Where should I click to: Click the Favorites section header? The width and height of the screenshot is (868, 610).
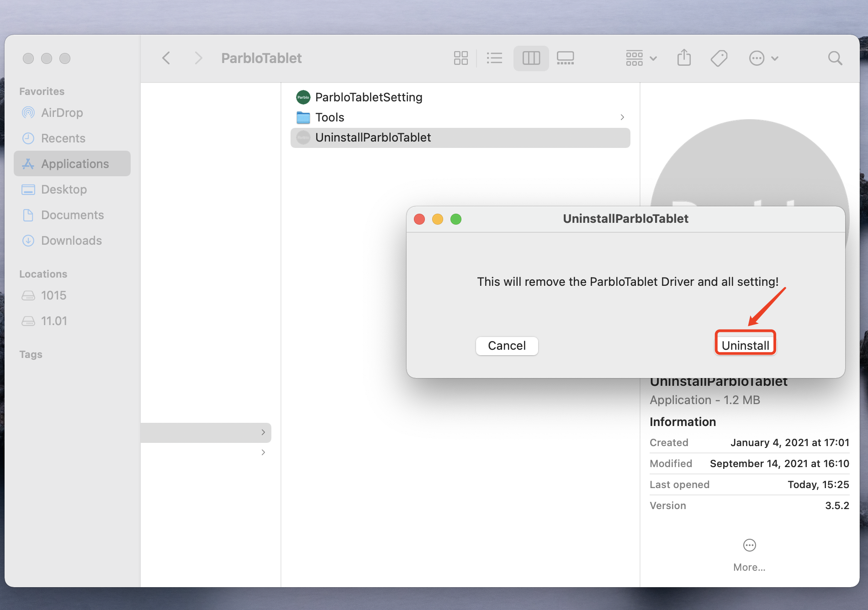coord(42,91)
